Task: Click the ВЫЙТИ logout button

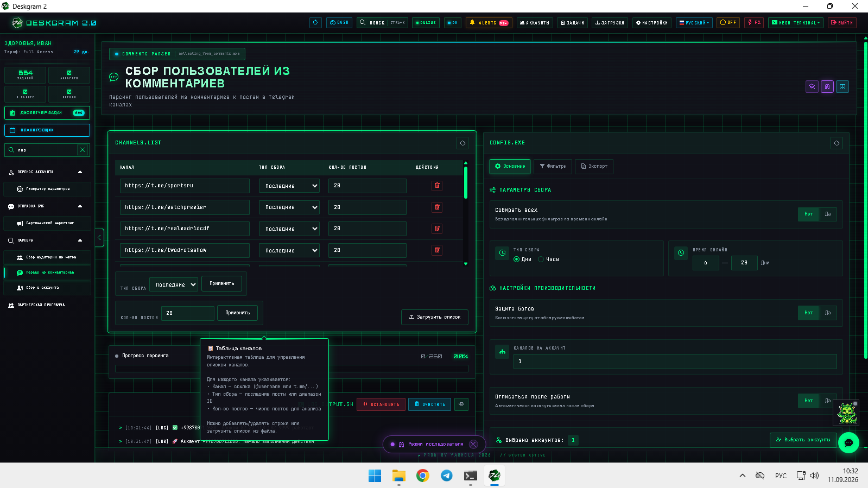Action: click(842, 23)
